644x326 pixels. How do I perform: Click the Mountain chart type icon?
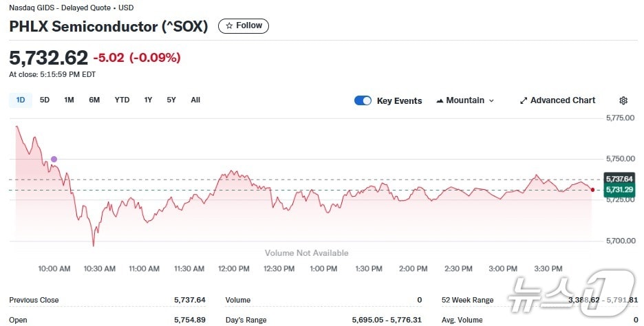pyautogui.click(x=440, y=100)
